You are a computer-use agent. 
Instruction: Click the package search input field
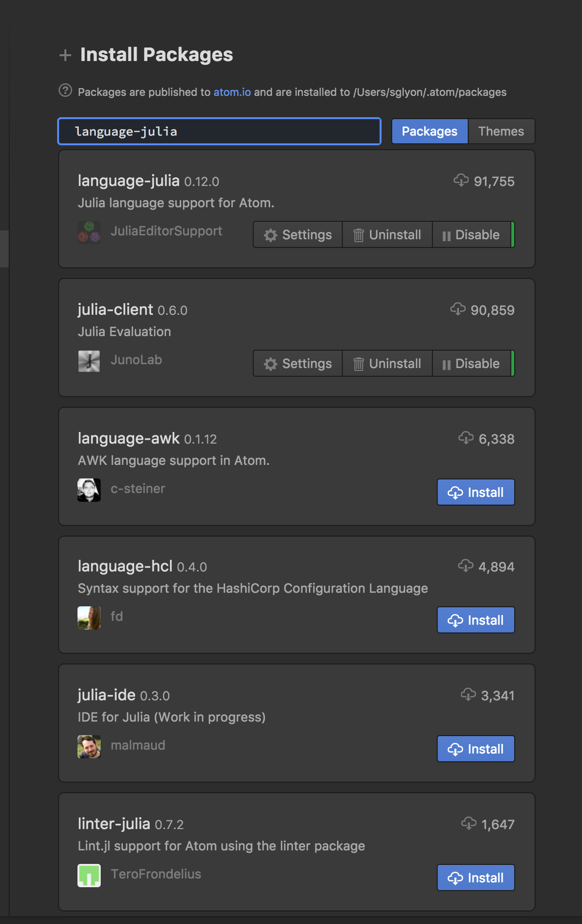218,131
